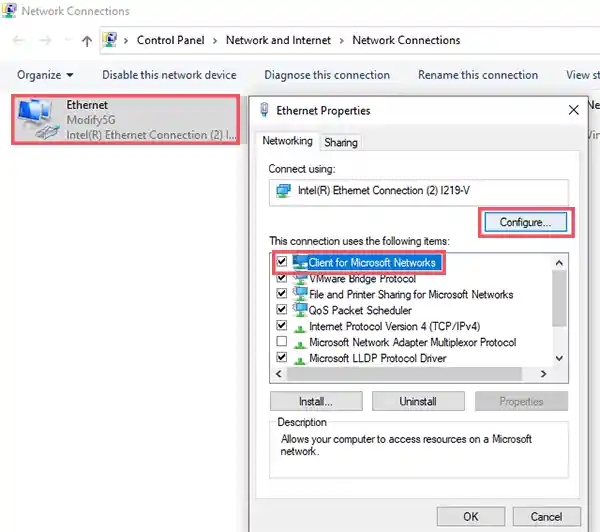
Task: Click the items list scroll up arrow
Action: [x=559, y=263]
